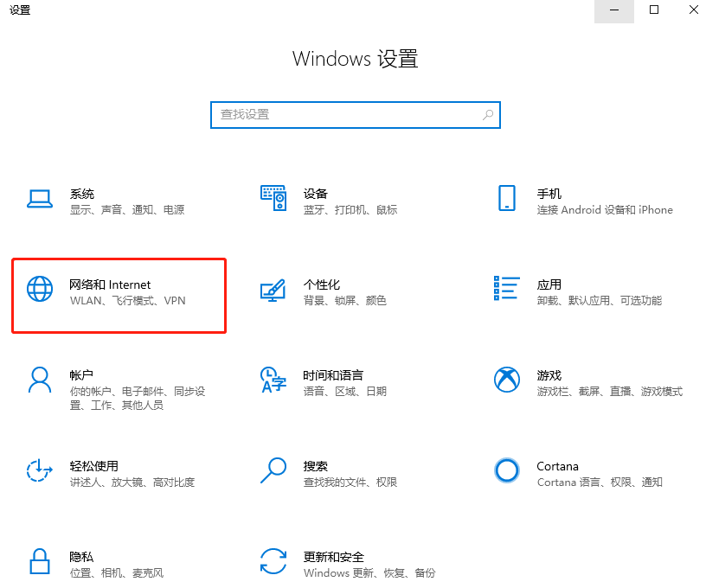Maximize the 设置 window
Image resolution: width=706 pixels, height=588 pixels.
[x=654, y=11]
